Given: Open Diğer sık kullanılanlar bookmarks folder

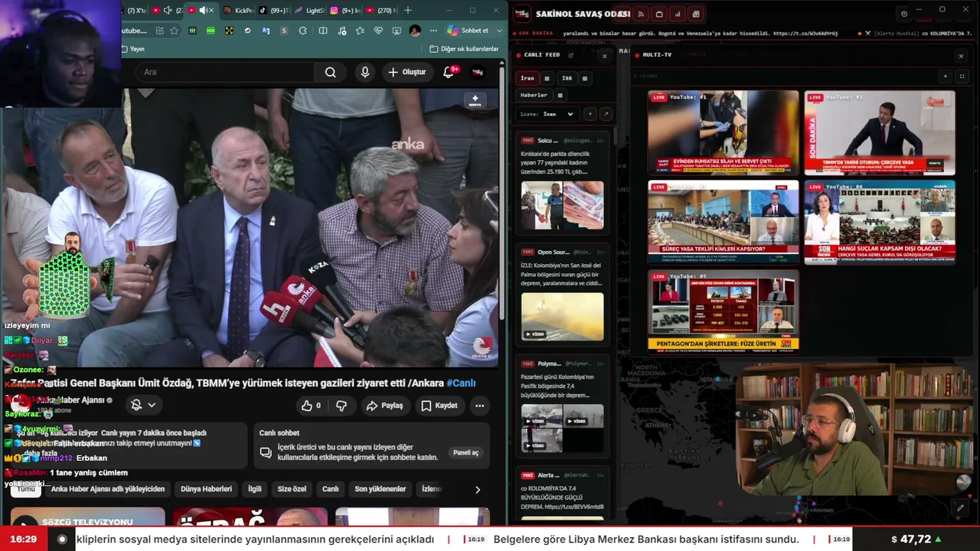Looking at the screenshot, I should [x=464, y=49].
